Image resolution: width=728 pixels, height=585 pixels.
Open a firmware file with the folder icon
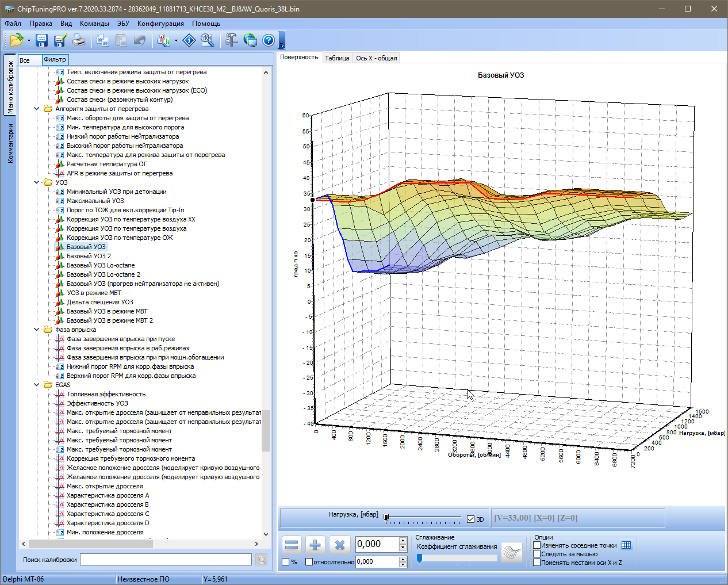pyautogui.click(x=17, y=40)
